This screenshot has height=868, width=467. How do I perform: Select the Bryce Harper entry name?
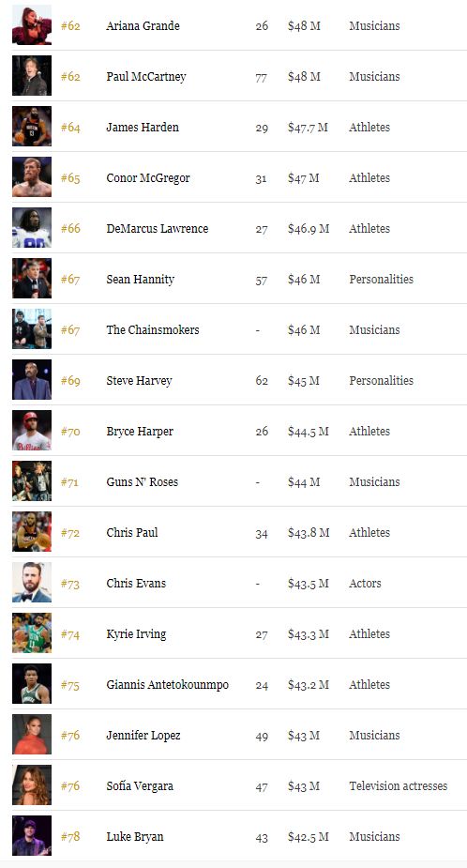140,432
